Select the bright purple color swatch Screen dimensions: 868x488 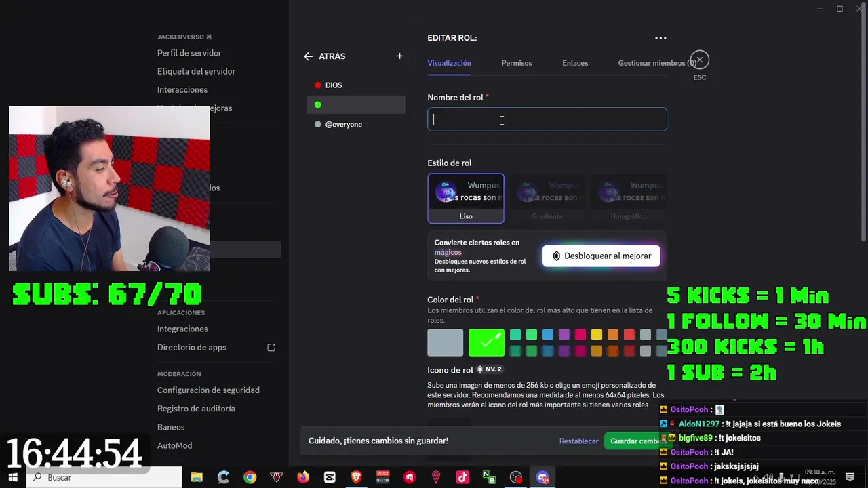click(x=564, y=335)
